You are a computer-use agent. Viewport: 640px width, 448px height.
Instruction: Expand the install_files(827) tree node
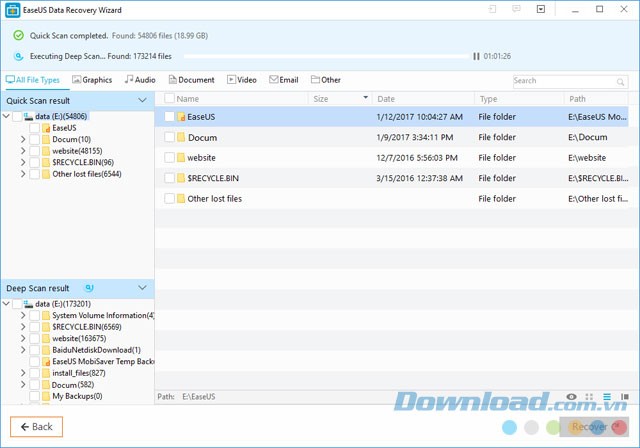pyautogui.click(x=23, y=373)
